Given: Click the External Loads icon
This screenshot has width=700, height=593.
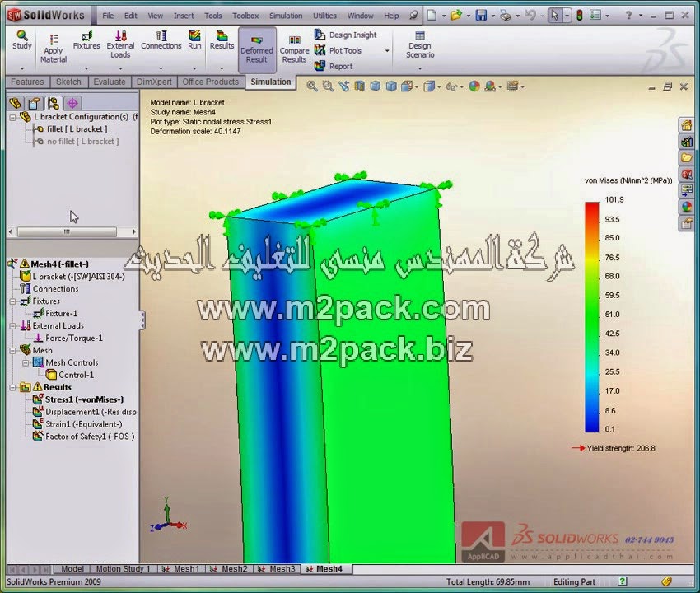Looking at the screenshot, I should click(120, 44).
